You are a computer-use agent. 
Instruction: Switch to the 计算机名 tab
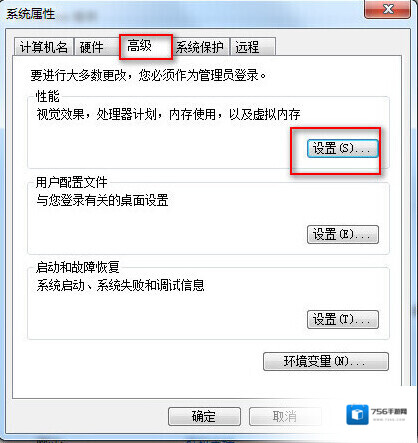pos(44,47)
